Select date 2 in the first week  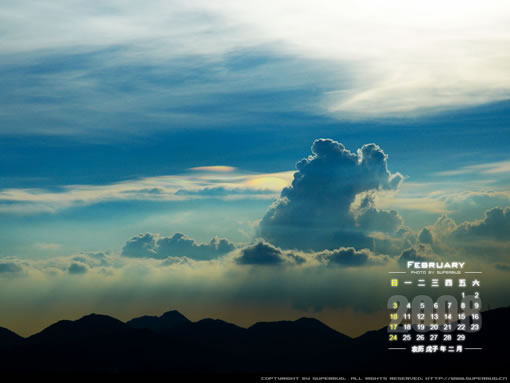[476, 295]
